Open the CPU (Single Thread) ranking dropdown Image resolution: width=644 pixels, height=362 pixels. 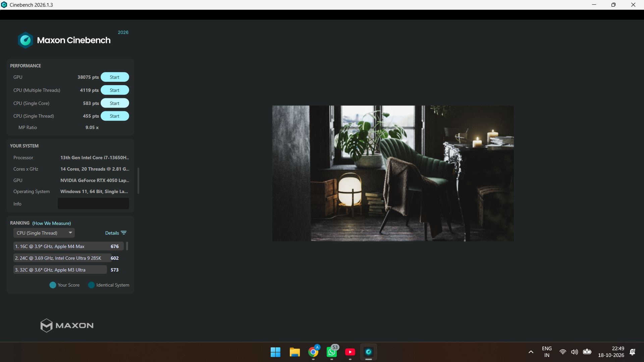coord(44,233)
